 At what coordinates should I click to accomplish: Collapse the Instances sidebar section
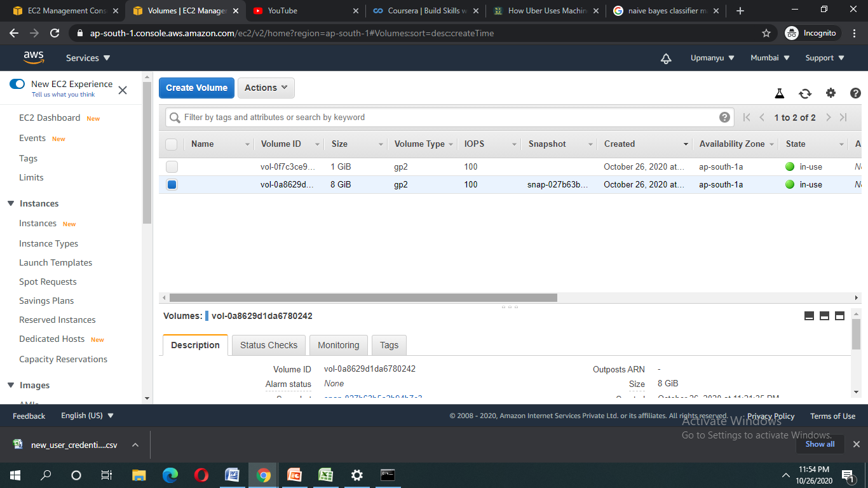pos(11,203)
